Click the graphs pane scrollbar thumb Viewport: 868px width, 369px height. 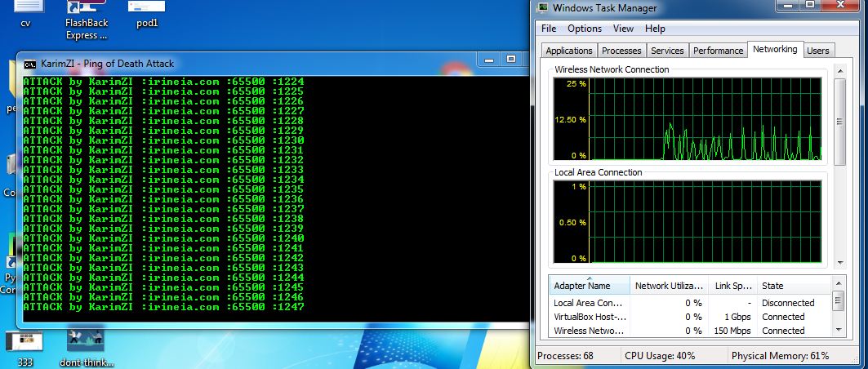pos(840,121)
